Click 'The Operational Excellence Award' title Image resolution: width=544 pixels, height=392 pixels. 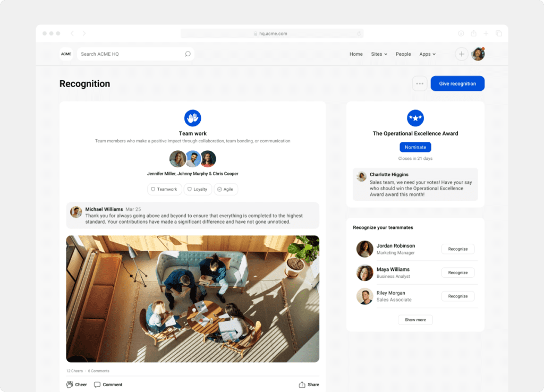(x=415, y=133)
